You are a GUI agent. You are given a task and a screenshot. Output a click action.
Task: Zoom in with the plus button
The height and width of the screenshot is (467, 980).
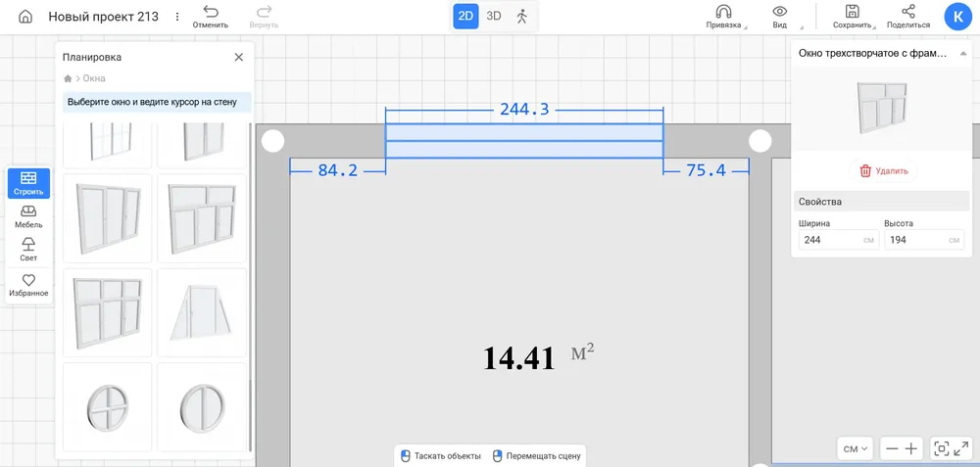tap(911, 448)
